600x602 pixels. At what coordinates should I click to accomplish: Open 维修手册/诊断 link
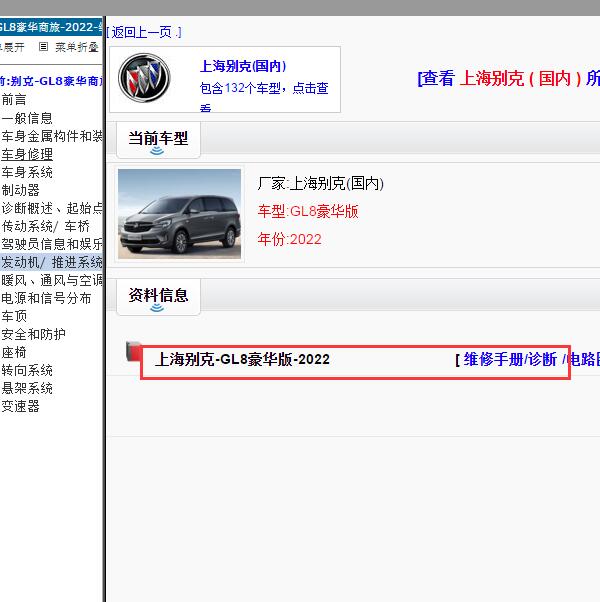click(x=510, y=360)
